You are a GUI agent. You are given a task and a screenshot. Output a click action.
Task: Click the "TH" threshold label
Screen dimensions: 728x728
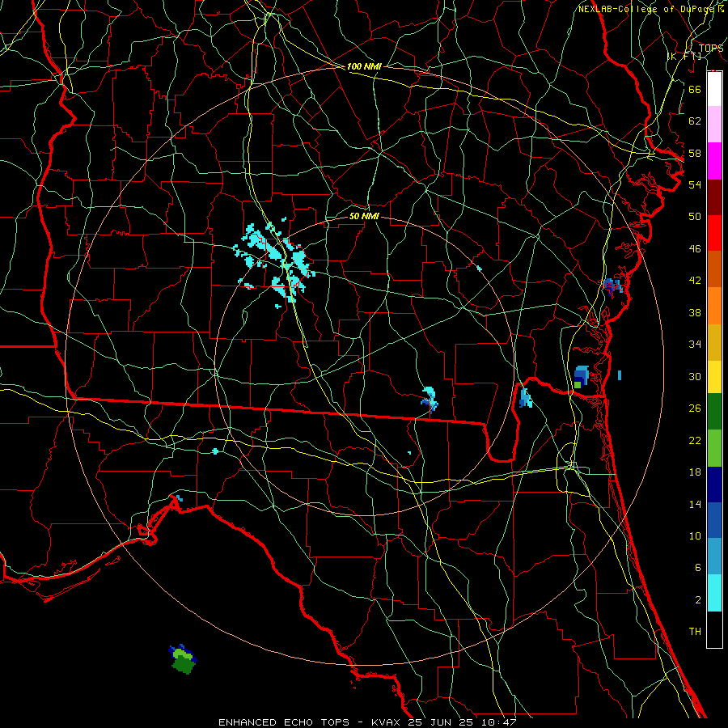tap(695, 632)
